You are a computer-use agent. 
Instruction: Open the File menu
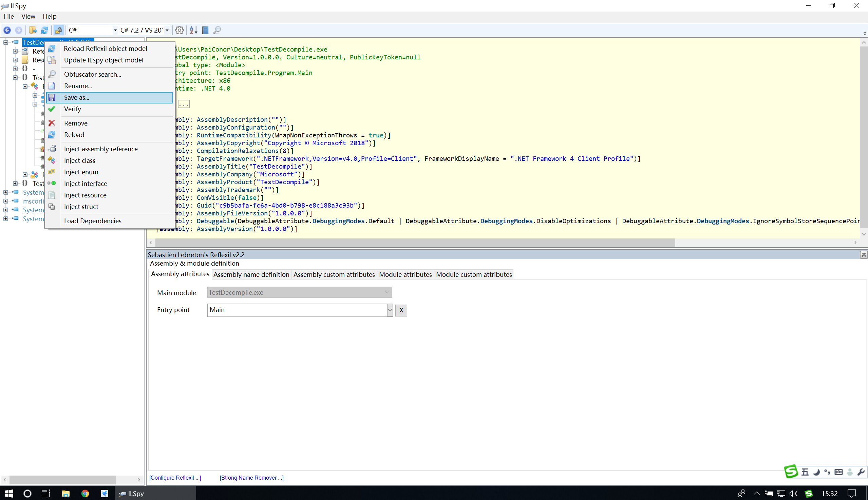click(8, 16)
